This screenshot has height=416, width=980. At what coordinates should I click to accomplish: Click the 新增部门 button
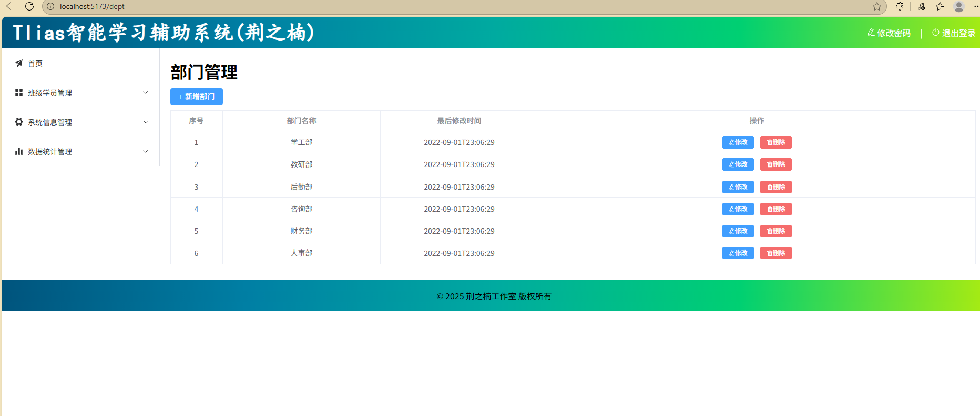197,97
